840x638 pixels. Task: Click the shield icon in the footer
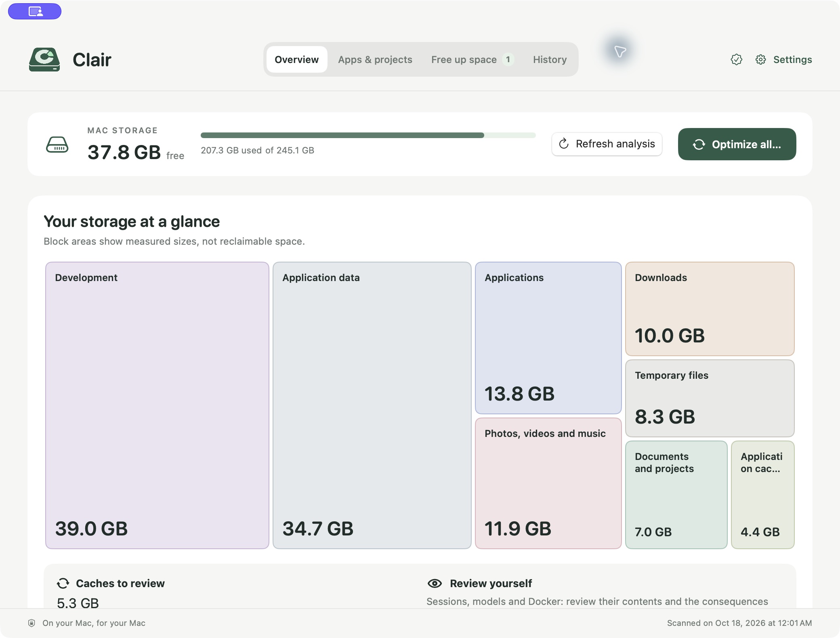click(x=31, y=623)
